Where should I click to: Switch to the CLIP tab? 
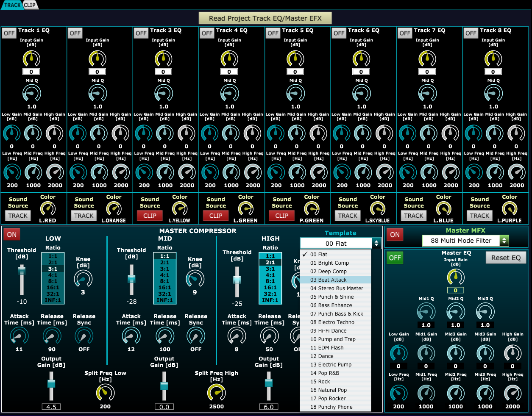tap(30, 5)
